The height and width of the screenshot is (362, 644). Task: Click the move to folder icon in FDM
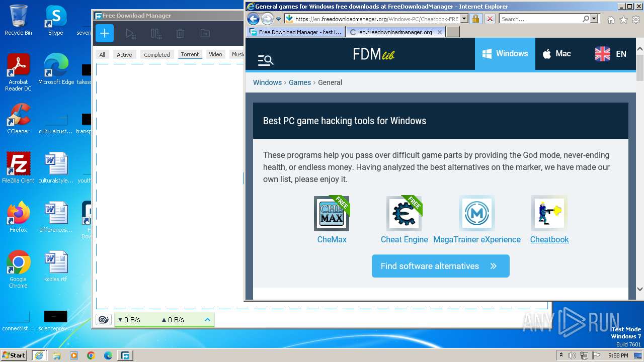[205, 34]
